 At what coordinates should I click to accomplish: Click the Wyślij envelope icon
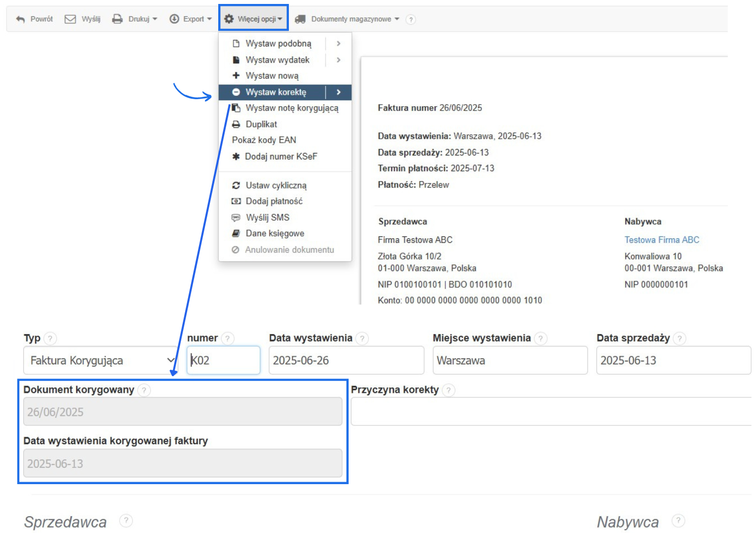(x=71, y=19)
